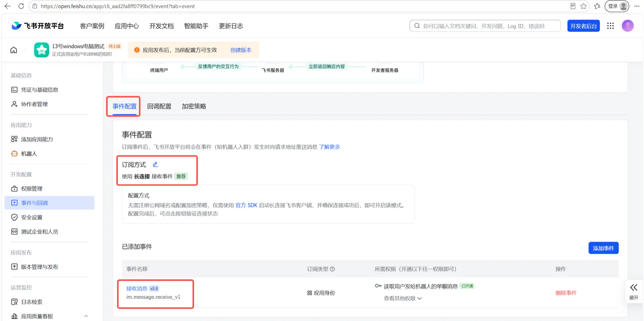The image size is (644, 321).
Task: Select 事件与回调 in sidebar
Action: 50,203
